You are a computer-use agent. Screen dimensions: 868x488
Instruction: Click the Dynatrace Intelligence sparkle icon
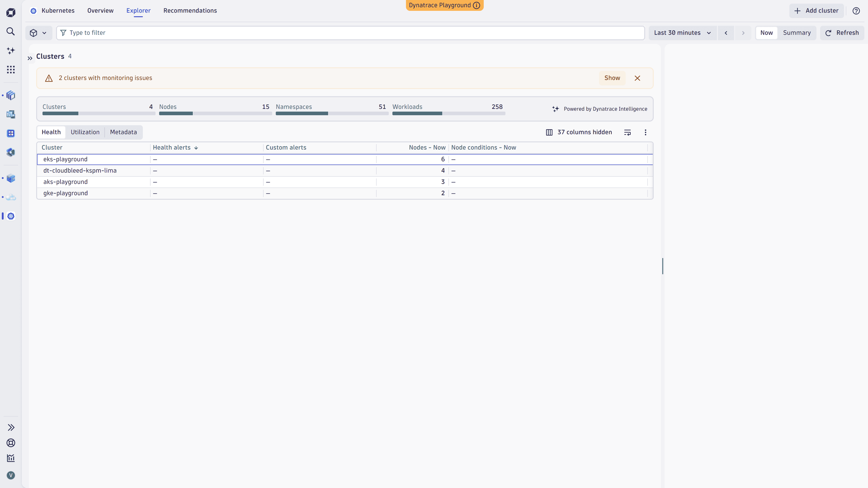556,109
